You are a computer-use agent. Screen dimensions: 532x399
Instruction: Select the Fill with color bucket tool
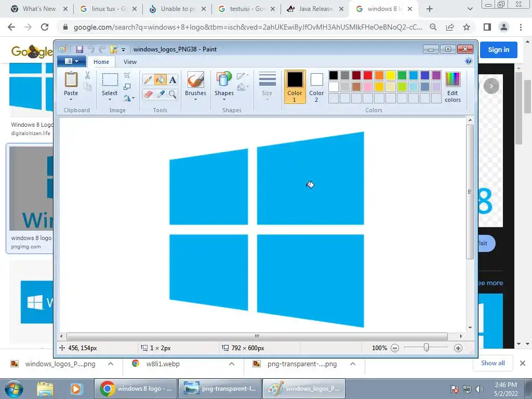161,79
